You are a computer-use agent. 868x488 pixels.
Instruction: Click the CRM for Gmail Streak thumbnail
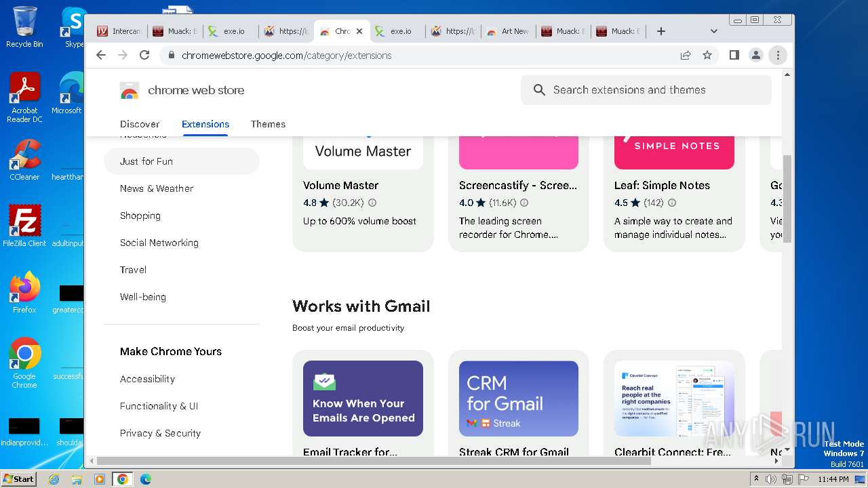coord(519,399)
